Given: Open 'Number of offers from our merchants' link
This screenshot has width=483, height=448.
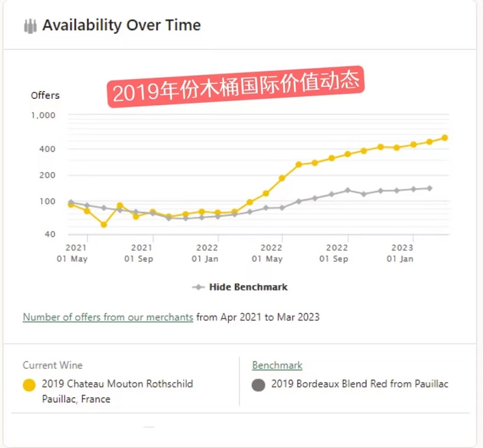Looking at the screenshot, I should tap(108, 317).
